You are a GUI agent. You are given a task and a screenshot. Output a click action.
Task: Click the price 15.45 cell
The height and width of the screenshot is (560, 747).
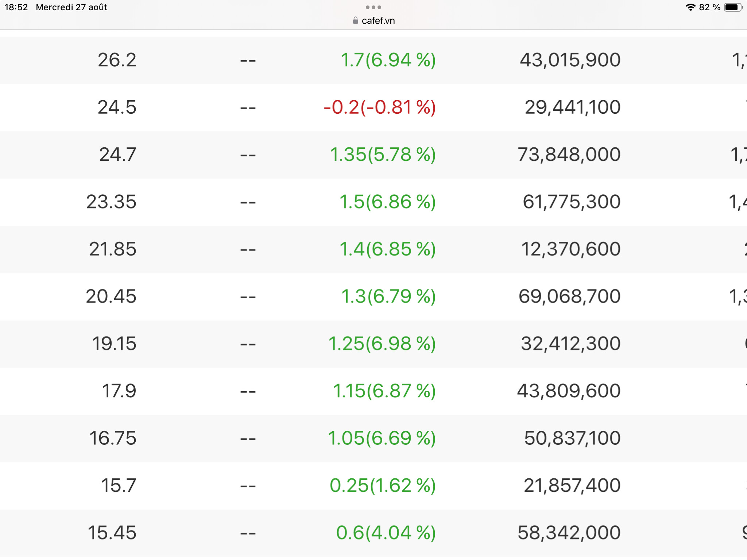(x=112, y=533)
